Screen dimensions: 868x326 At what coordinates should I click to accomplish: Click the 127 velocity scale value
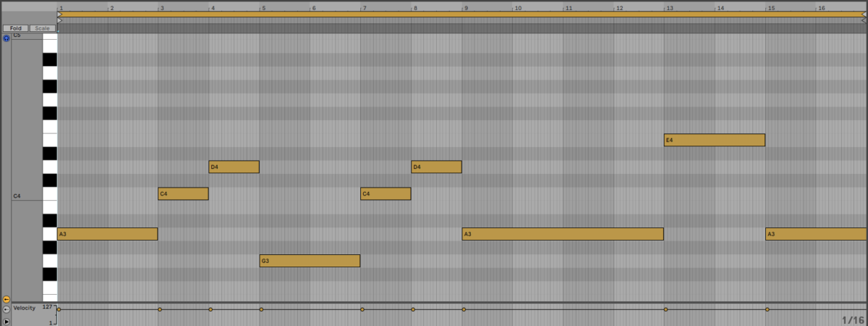[48, 306]
